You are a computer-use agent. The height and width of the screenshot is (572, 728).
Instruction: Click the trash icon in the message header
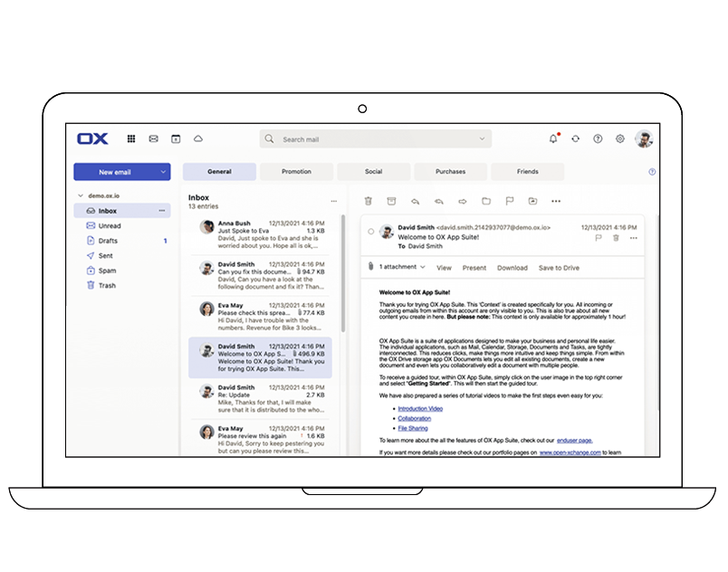coord(616,238)
